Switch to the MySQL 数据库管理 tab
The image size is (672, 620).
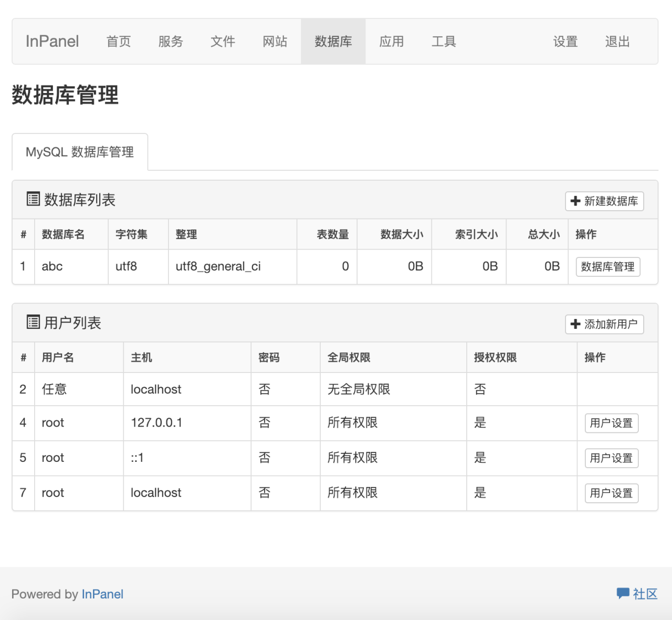click(80, 151)
